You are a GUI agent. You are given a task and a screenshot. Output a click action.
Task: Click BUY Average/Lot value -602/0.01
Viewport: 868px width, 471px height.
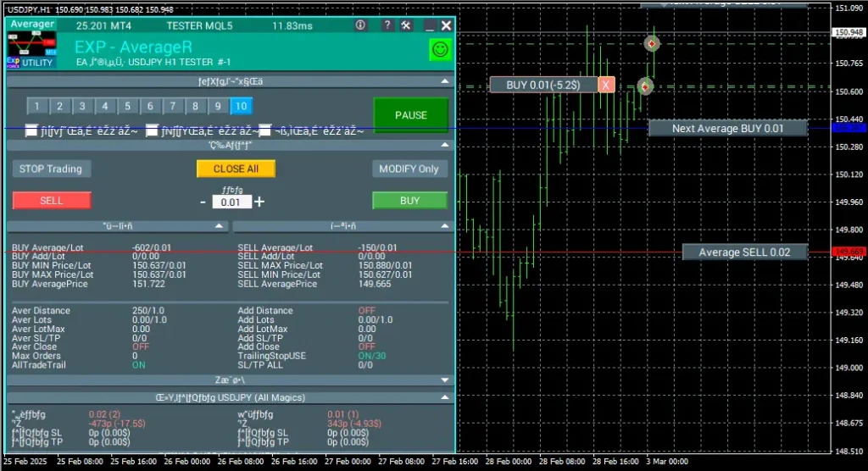(x=152, y=247)
